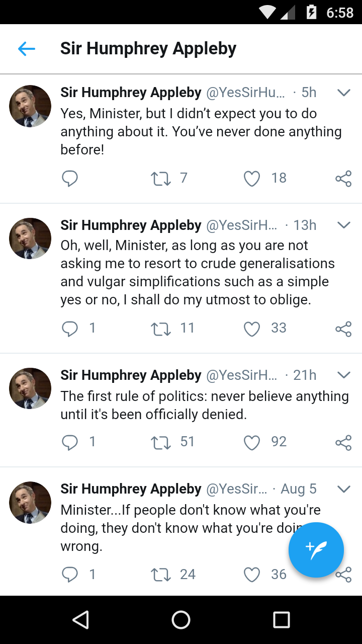Retweet the 'crude generalisations' tweet with 11 retweets

point(161,329)
